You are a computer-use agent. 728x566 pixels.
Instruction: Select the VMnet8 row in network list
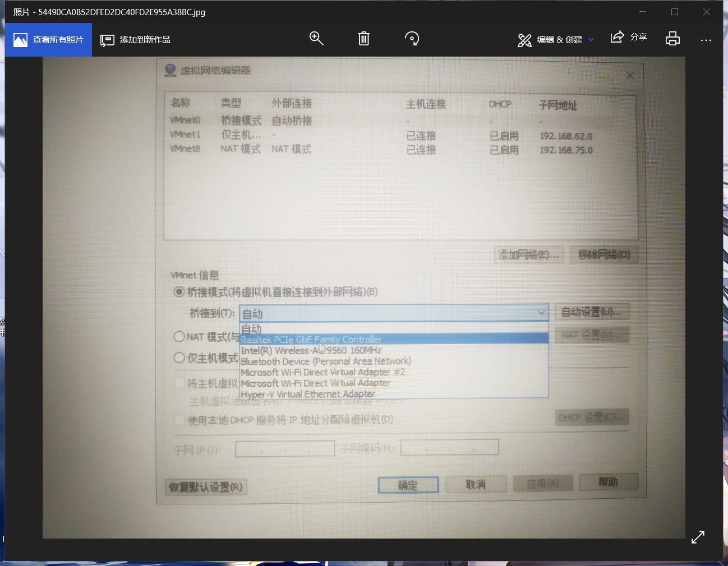tap(400, 149)
